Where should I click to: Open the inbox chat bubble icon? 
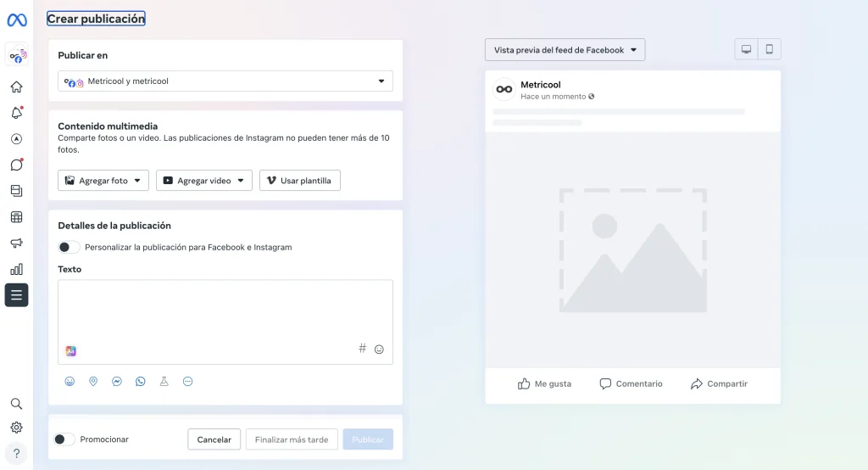pyautogui.click(x=17, y=165)
